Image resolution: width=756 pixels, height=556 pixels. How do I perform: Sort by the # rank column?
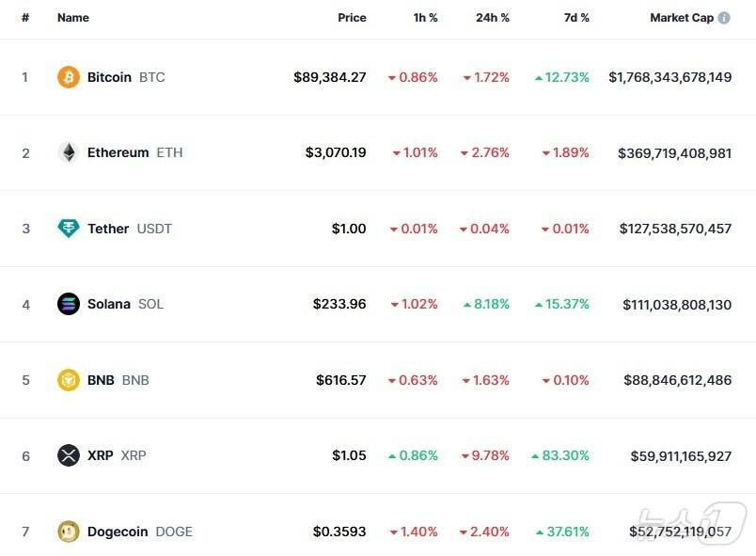click(x=25, y=18)
